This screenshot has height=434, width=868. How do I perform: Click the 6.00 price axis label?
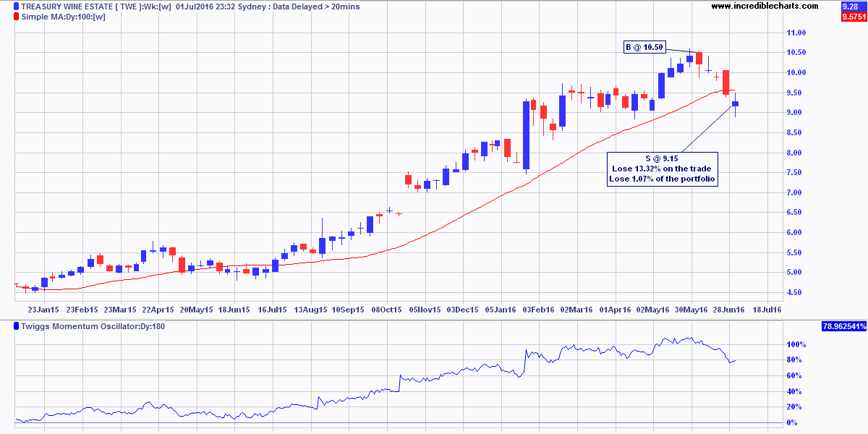[x=796, y=232]
